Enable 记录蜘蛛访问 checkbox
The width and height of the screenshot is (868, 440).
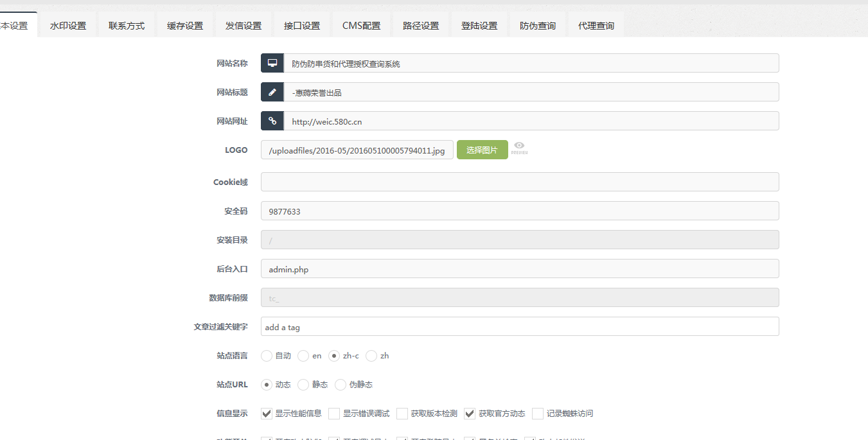538,414
